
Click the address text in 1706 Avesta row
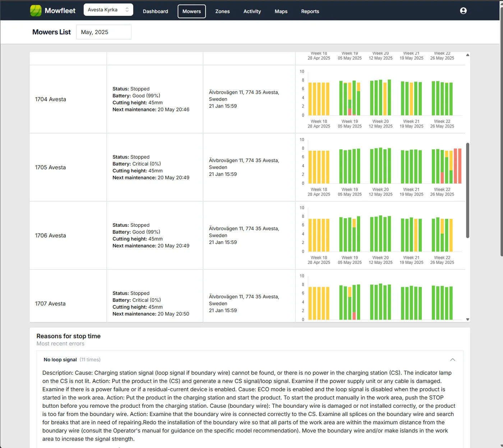click(x=244, y=232)
